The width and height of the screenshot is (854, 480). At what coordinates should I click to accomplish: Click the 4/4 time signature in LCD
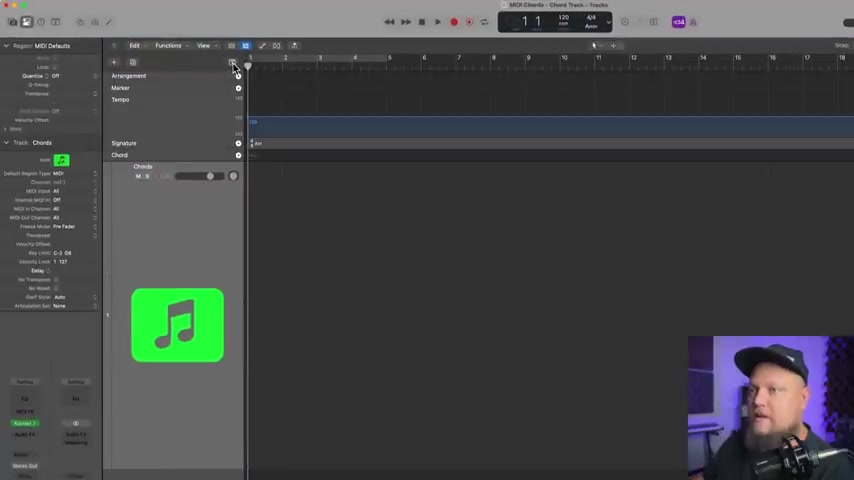click(591, 17)
